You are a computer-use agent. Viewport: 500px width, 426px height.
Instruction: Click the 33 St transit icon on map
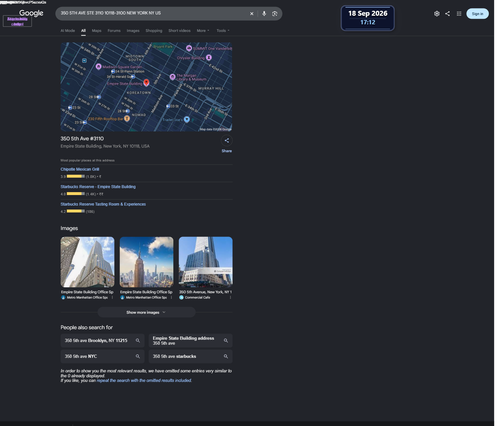pyautogui.click(x=168, y=106)
